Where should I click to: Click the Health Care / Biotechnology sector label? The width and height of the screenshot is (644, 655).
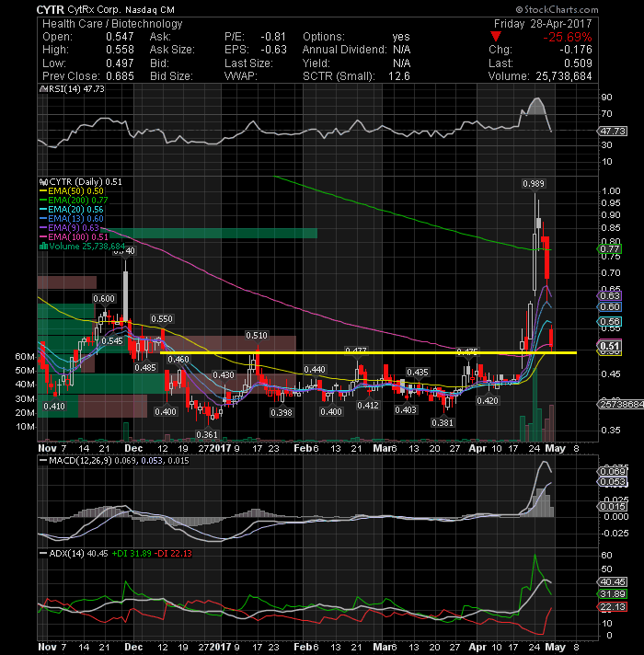112,24
